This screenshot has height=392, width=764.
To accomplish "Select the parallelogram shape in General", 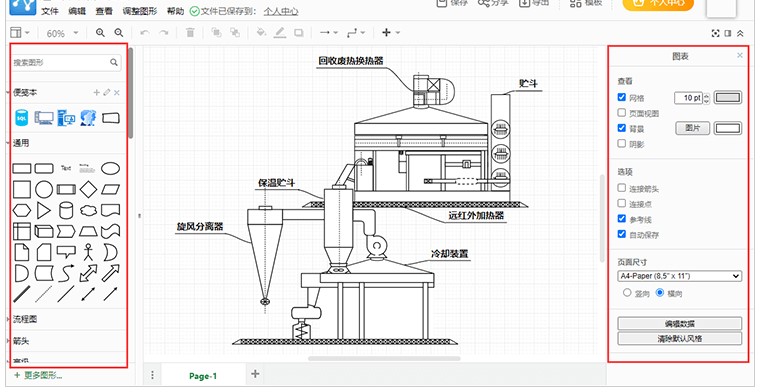I will [111, 189].
